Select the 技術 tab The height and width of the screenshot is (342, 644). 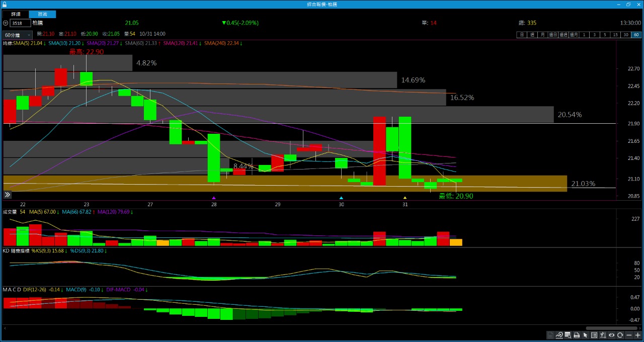point(42,14)
